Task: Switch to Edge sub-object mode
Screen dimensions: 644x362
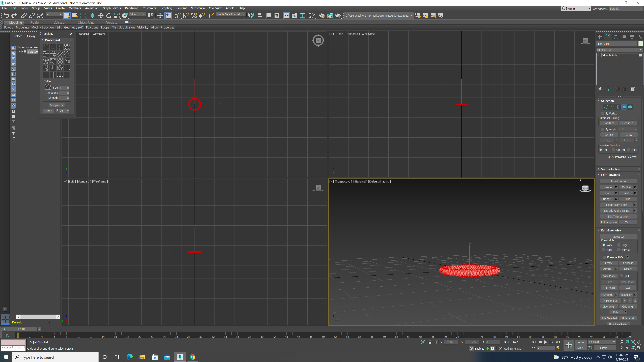Action: click(x=612, y=107)
